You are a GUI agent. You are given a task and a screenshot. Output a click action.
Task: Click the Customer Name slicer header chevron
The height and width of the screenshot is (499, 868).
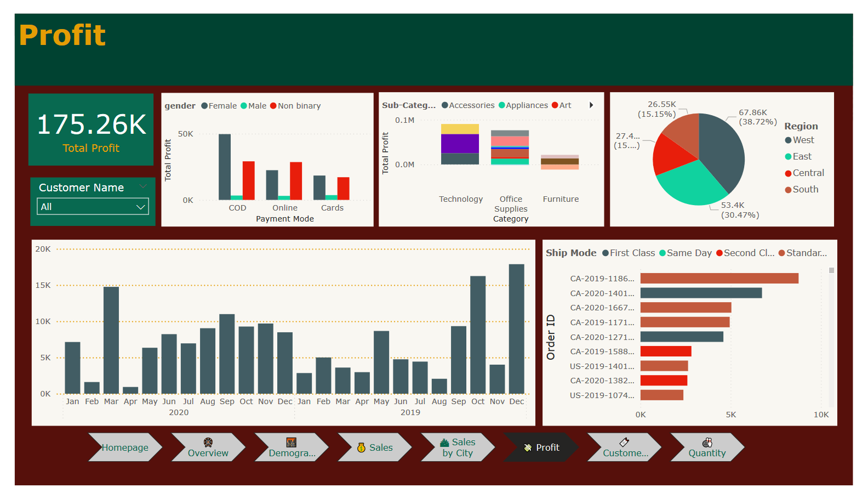point(143,187)
